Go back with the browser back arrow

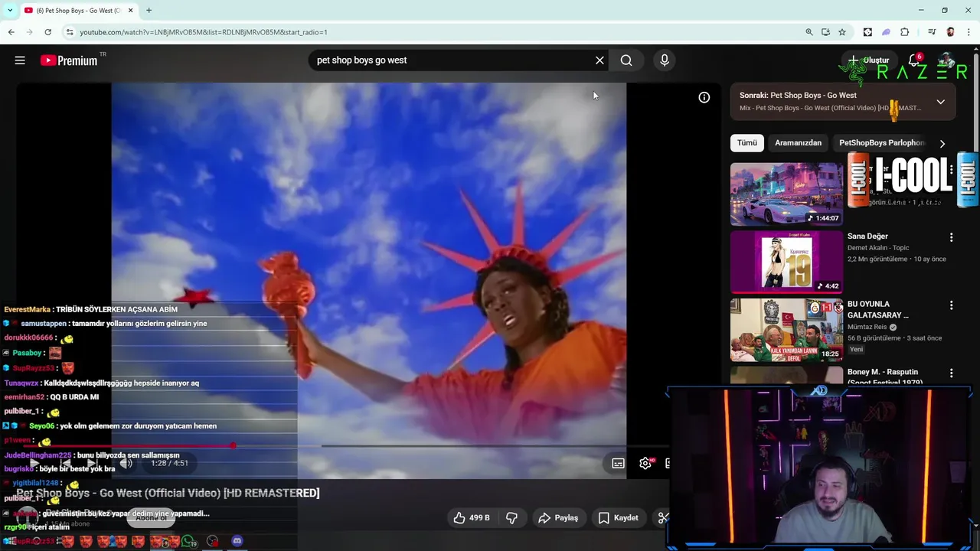[11, 32]
